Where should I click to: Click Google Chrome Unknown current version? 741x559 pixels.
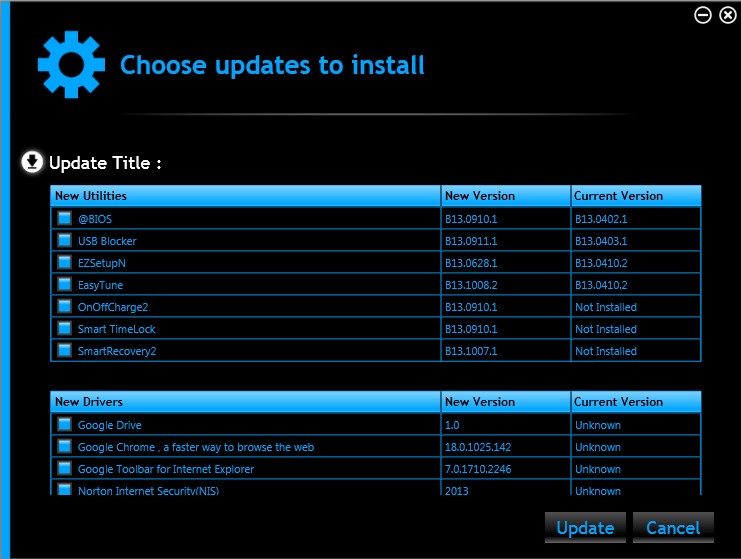coord(598,447)
